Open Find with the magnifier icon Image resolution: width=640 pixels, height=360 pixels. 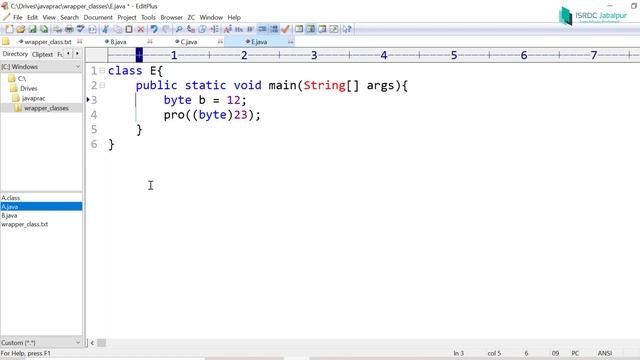click(x=179, y=29)
